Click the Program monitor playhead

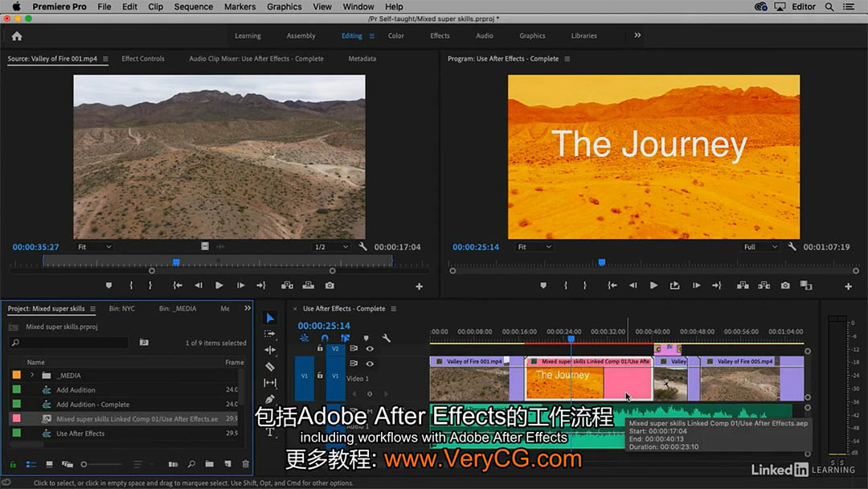coord(602,262)
